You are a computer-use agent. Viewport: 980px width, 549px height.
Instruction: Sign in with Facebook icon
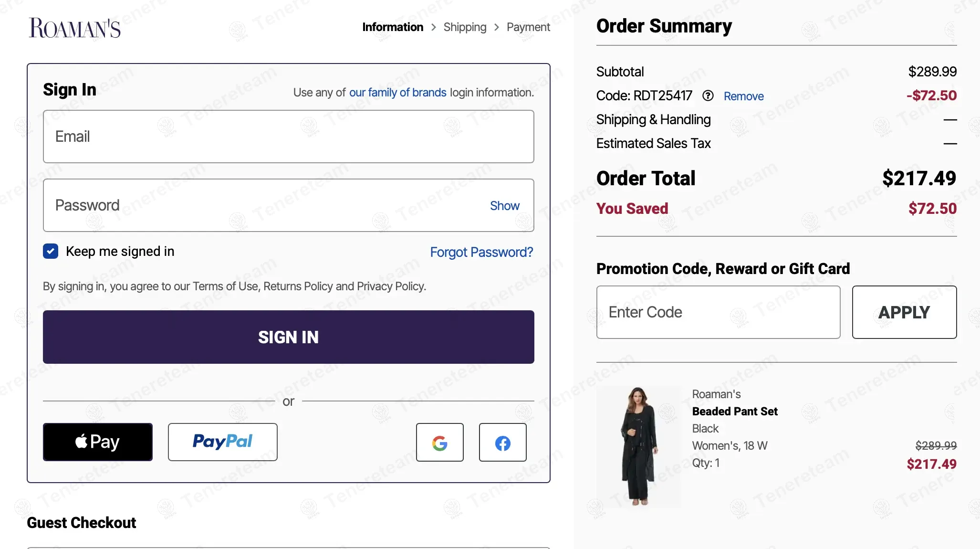point(502,443)
